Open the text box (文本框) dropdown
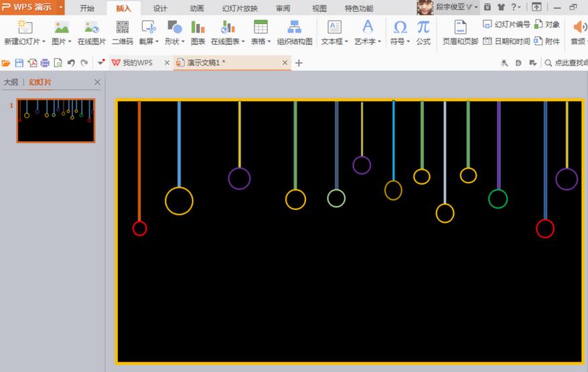This screenshot has height=372, width=588. (x=346, y=41)
